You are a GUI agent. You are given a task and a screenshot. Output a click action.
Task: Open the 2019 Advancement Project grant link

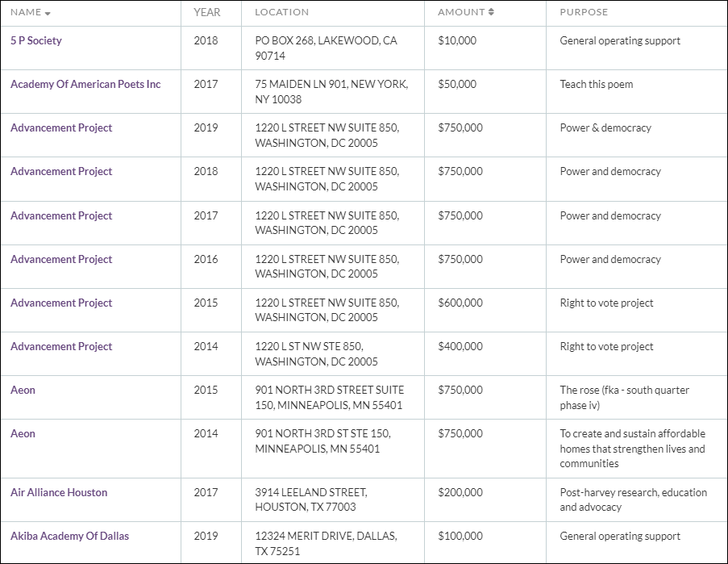(x=62, y=127)
